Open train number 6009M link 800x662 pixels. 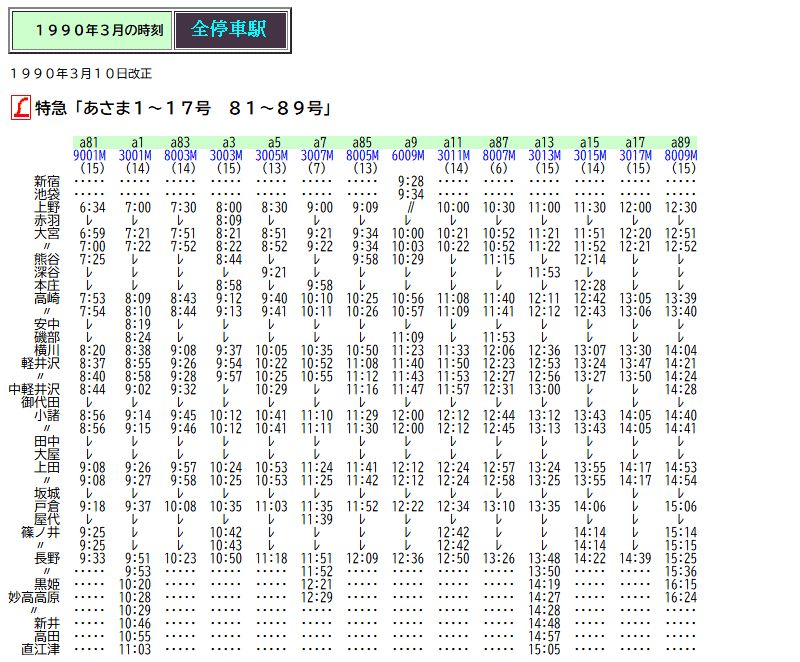point(408,156)
